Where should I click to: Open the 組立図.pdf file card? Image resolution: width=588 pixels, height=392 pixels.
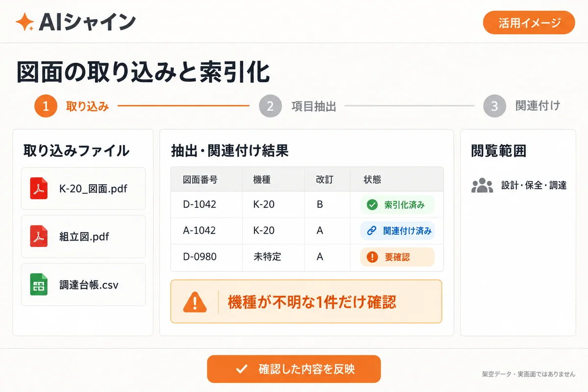click(83, 236)
